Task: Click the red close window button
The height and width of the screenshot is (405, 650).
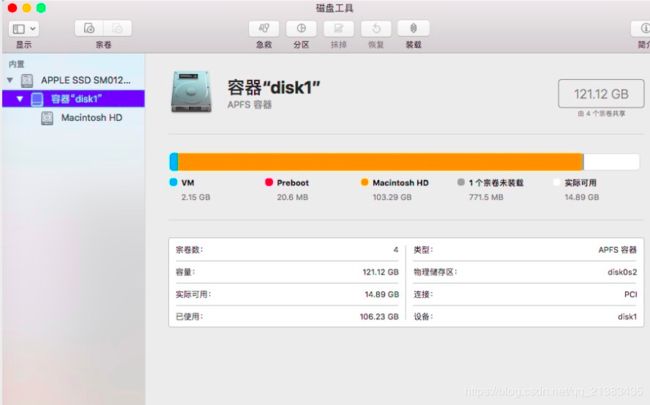Action: tap(12, 8)
